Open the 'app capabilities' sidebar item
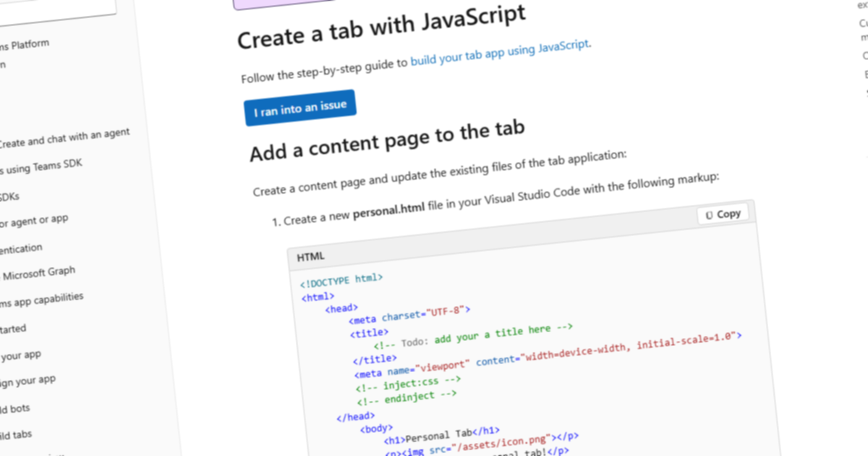 41,300
